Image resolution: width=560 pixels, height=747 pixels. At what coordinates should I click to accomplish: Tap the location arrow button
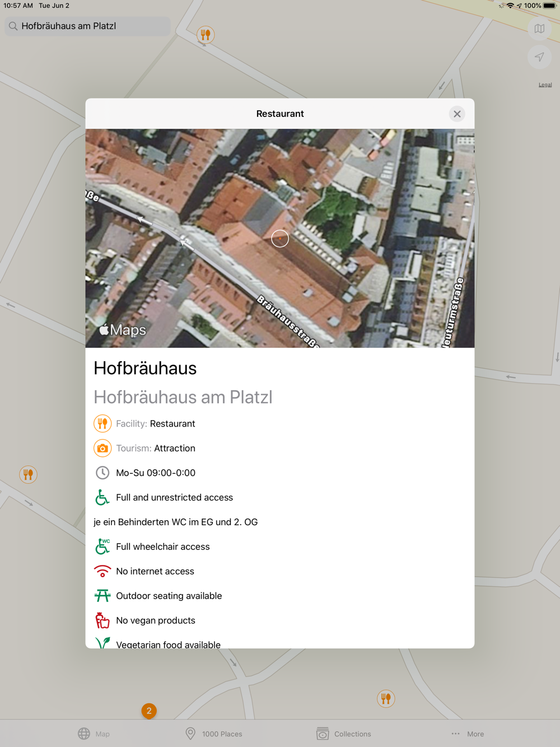click(x=539, y=57)
